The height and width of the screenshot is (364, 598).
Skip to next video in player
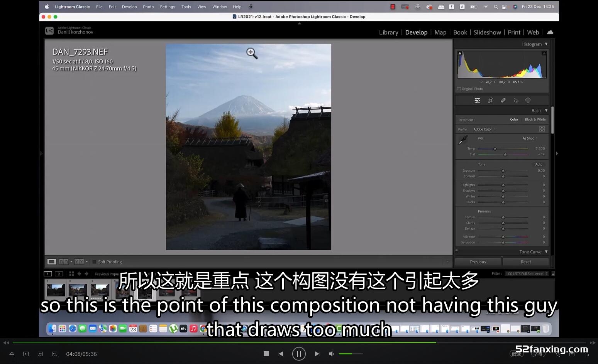317,354
